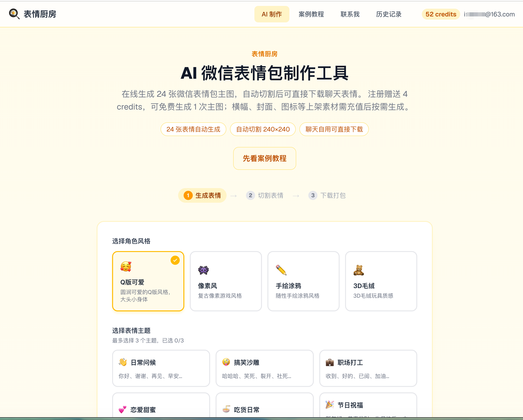Choose the 3D毛绒 style card

(x=381, y=281)
